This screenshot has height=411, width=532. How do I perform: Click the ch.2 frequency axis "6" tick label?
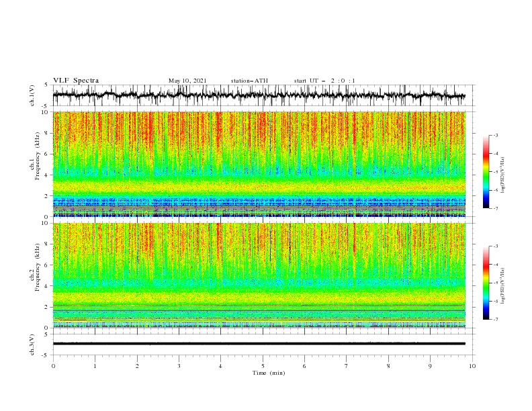pyautogui.click(x=48, y=265)
